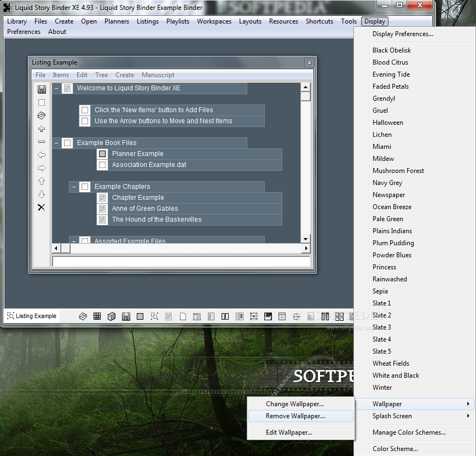The width and height of the screenshot is (476, 456).
Task: Toggle the Association Example.dat checkbox
Action: click(102, 165)
